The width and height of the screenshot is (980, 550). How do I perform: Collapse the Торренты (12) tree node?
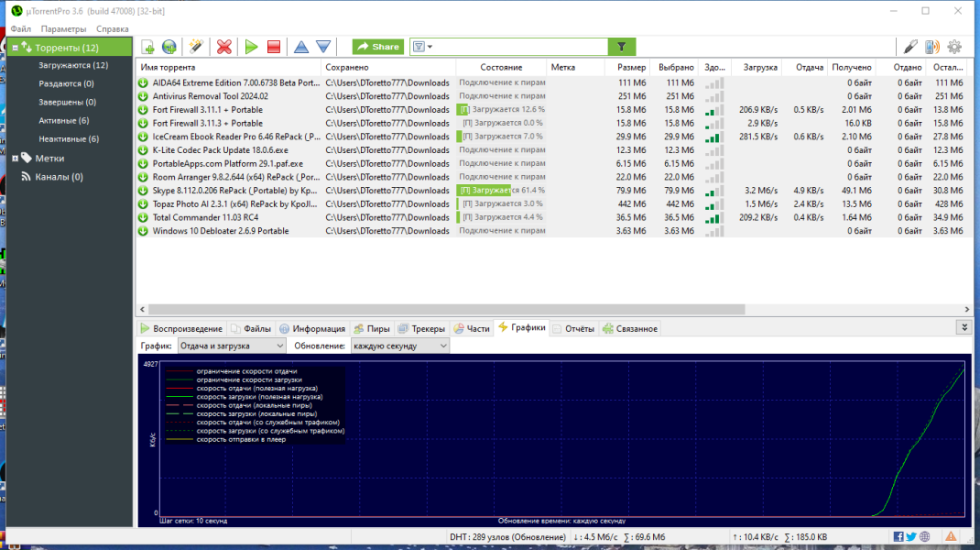click(x=15, y=48)
